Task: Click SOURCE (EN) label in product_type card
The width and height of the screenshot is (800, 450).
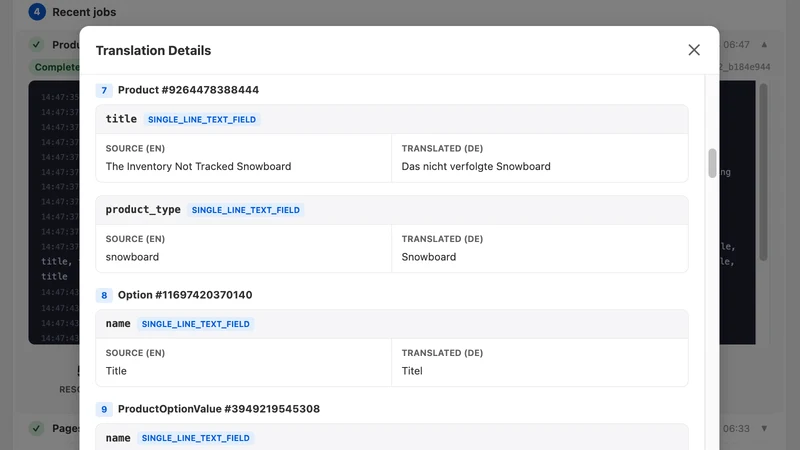Action: tap(135, 239)
